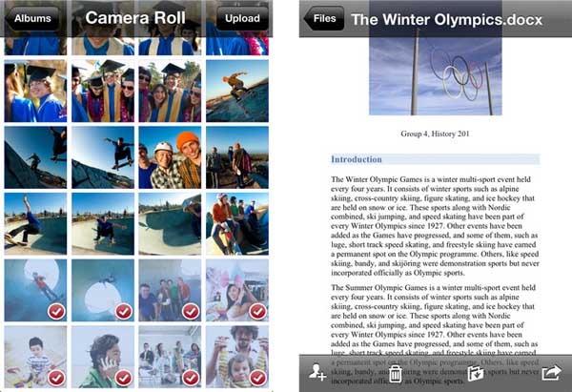Tap the Introduction heading
572x392 pixels.
point(357,159)
